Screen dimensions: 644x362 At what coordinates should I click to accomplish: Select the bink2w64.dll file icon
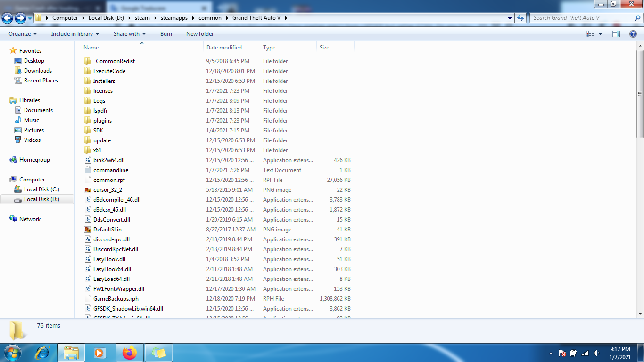click(87, 160)
